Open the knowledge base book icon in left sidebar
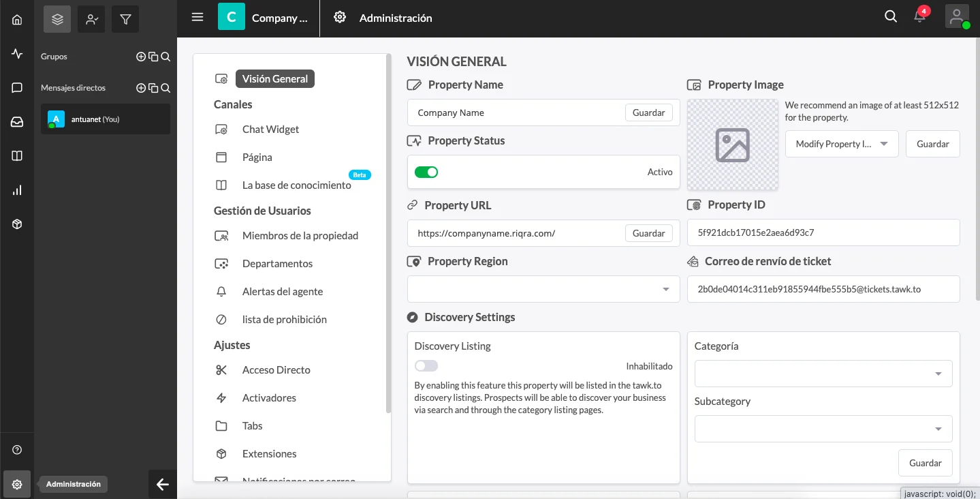Screen dimensions: 980x499 coord(17,156)
